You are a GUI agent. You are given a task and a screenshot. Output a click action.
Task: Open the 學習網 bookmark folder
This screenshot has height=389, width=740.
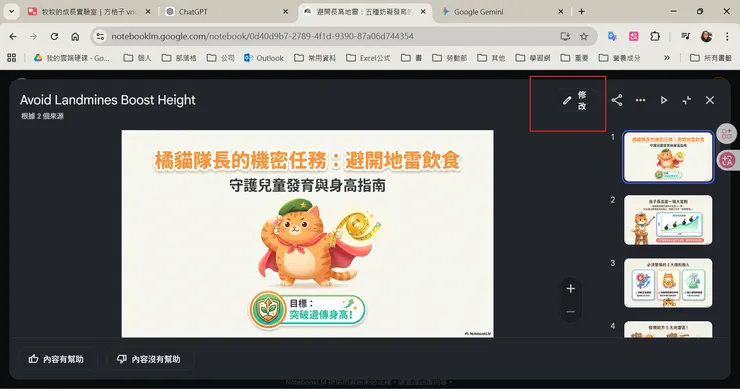point(533,58)
